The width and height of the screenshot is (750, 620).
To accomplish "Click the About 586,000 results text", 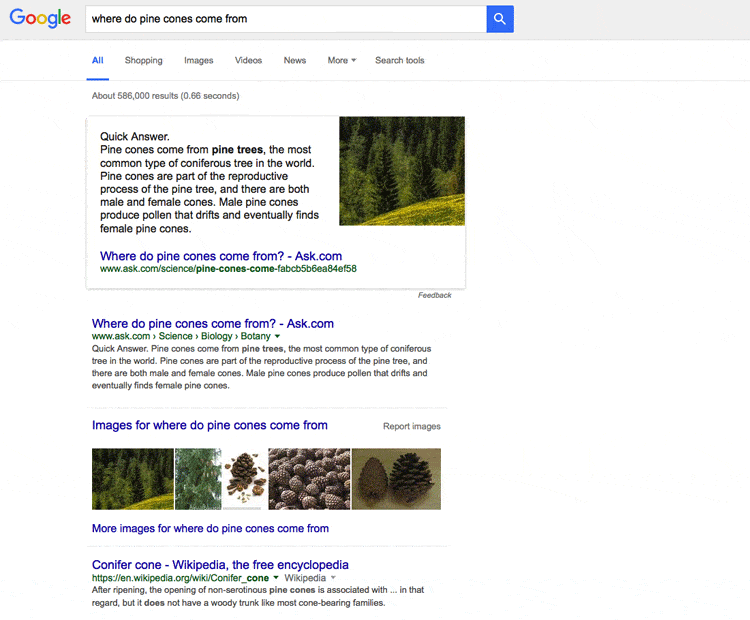I will [x=165, y=96].
